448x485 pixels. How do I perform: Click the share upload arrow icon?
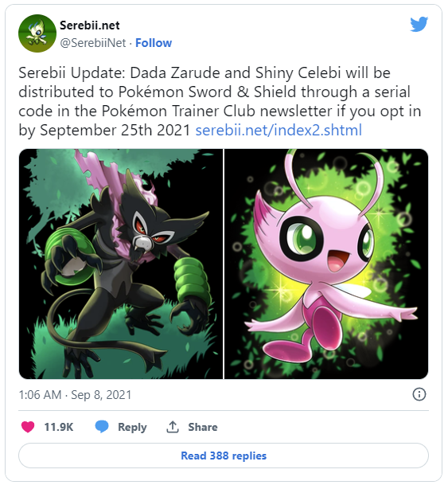pos(173,427)
